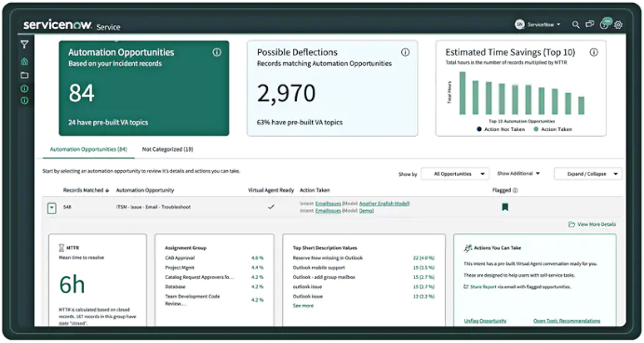The width and height of the screenshot is (644, 343).
Task: Click Database assignment group
Action: click(x=175, y=287)
